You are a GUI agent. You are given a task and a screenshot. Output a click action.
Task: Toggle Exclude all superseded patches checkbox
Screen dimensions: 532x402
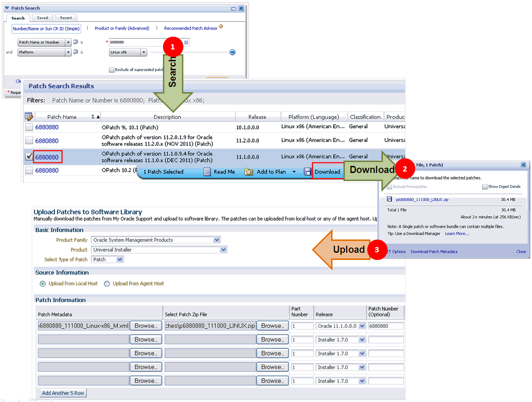click(112, 69)
